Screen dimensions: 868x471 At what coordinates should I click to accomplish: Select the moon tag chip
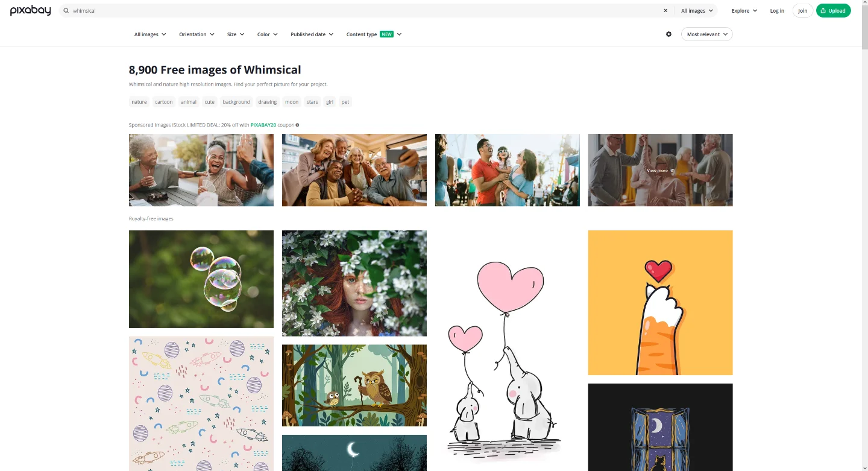tap(292, 102)
